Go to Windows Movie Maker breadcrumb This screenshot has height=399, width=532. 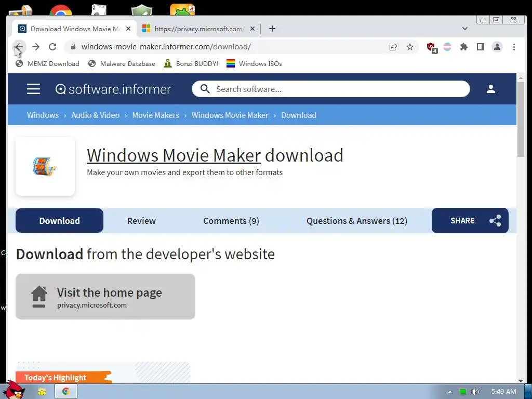230,115
